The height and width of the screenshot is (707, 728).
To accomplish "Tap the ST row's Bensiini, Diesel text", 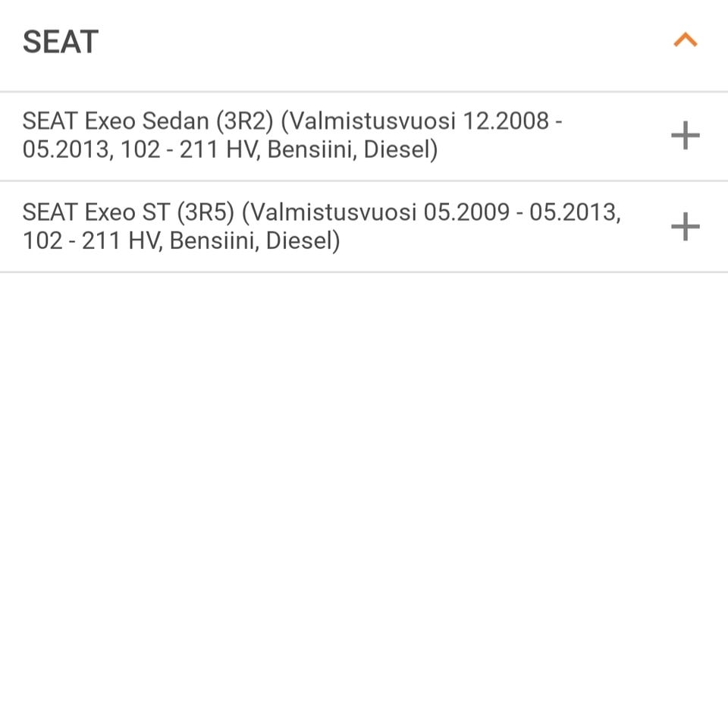I will (255, 241).
